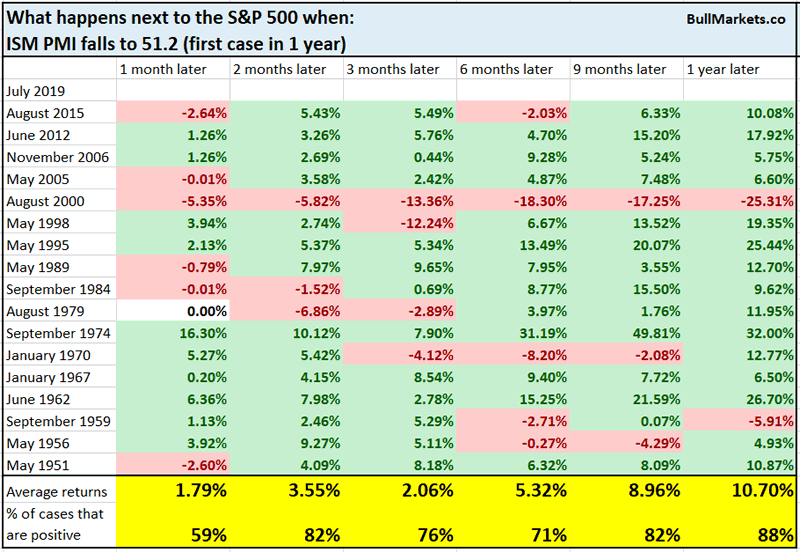The width and height of the screenshot is (800, 552).
Task: Click the "1 month later" column header
Action: pos(160,69)
